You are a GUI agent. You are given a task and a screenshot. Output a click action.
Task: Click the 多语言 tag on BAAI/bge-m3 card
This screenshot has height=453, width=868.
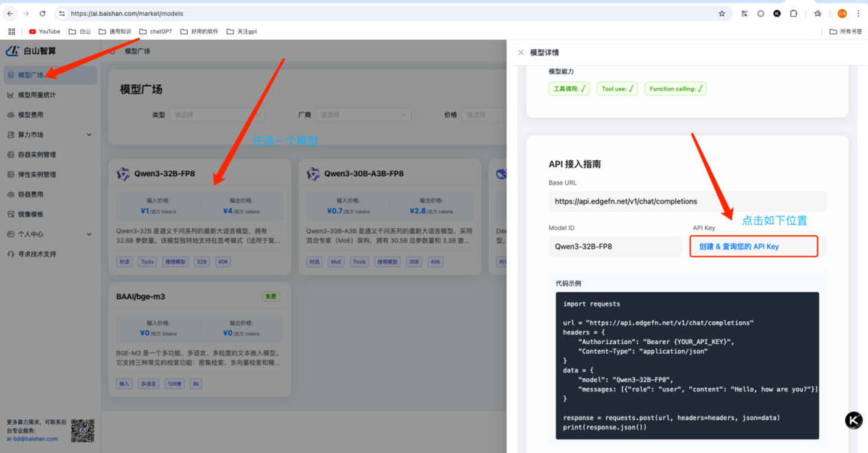(x=147, y=384)
